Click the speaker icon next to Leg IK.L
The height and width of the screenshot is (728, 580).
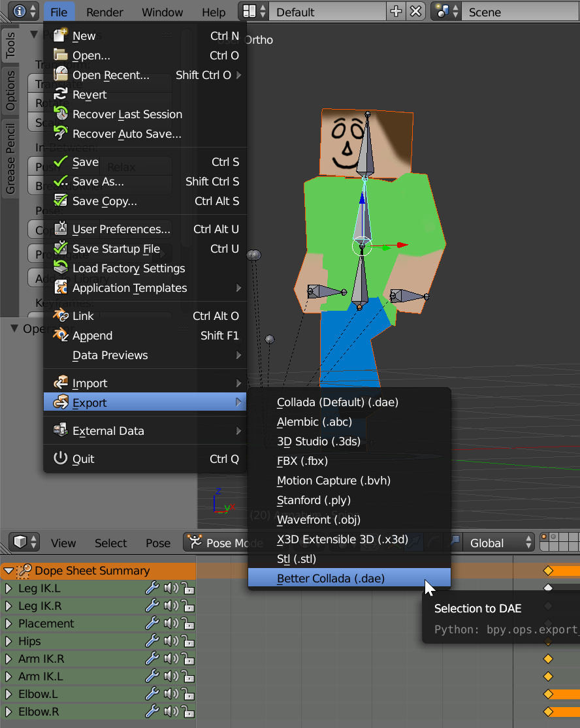(170, 588)
